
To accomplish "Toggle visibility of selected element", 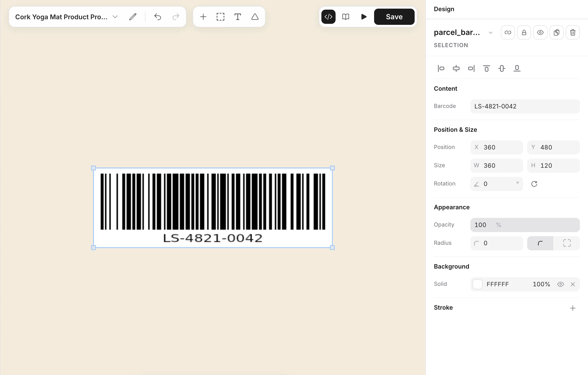I will pos(540,32).
